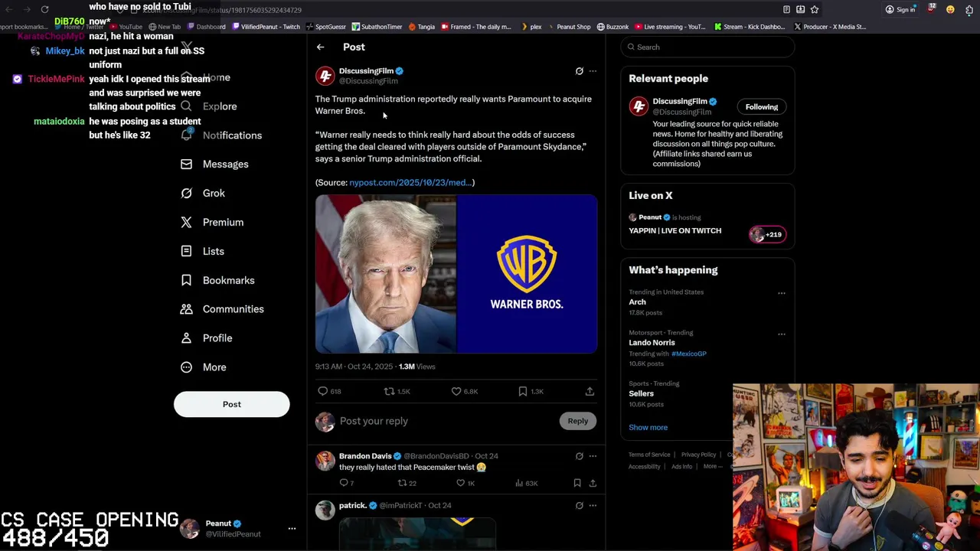Open the Privacy Policy link
This screenshot has height=551, width=980.
pos(698,455)
